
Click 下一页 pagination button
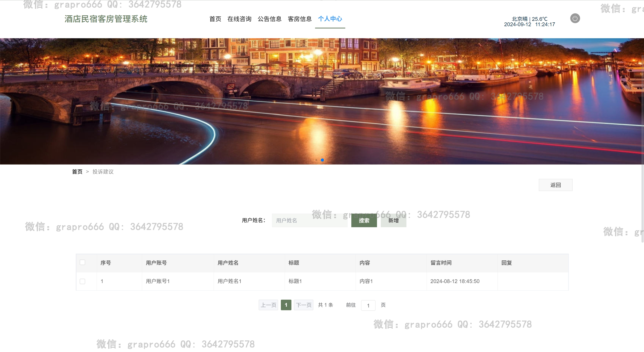[x=304, y=305]
